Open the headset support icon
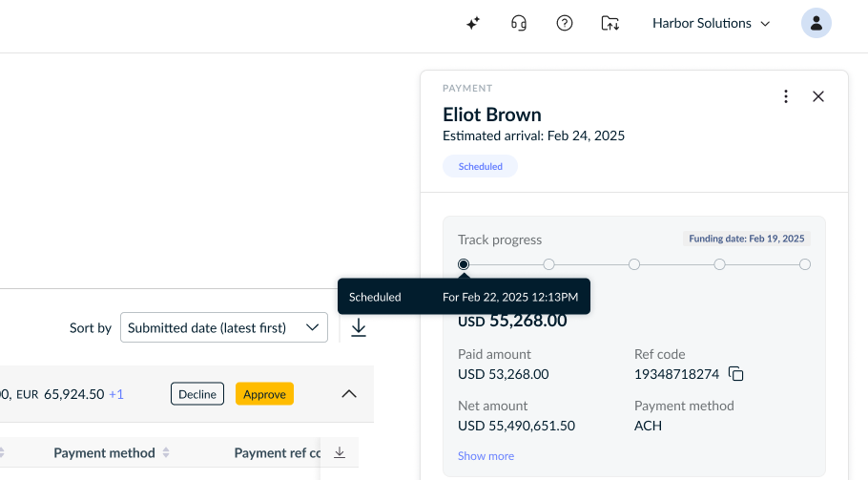Image resolution: width=868 pixels, height=480 pixels. click(519, 23)
